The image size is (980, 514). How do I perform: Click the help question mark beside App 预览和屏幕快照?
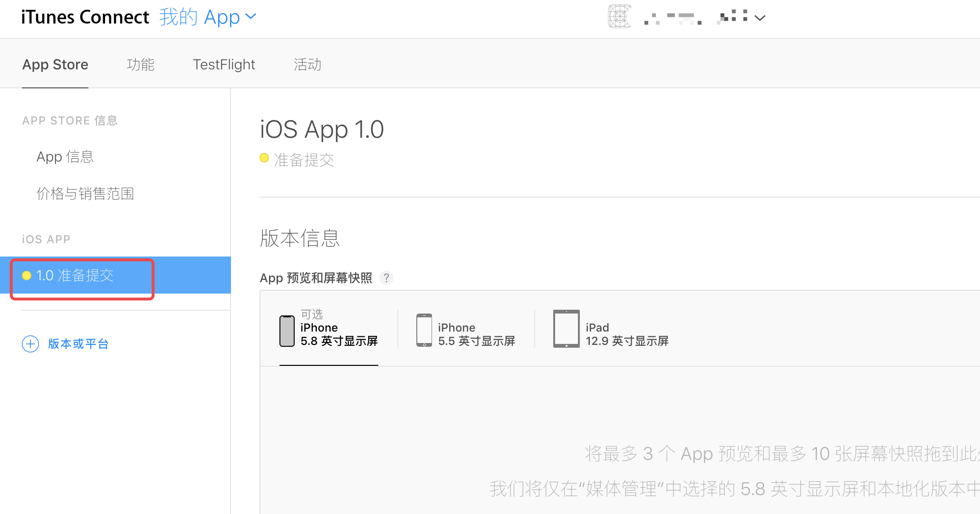pyautogui.click(x=386, y=278)
